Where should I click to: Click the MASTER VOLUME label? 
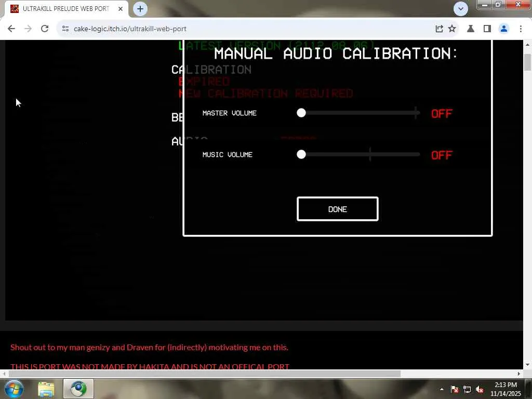229,113
